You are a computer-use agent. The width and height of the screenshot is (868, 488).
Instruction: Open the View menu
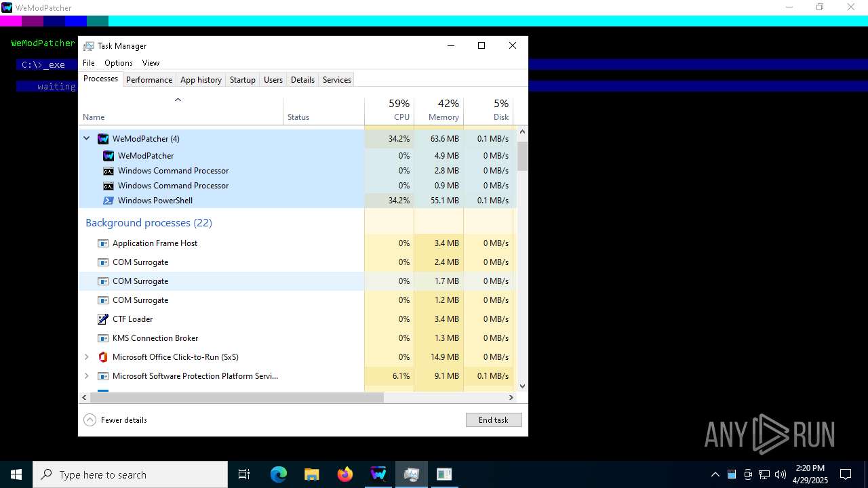point(151,63)
